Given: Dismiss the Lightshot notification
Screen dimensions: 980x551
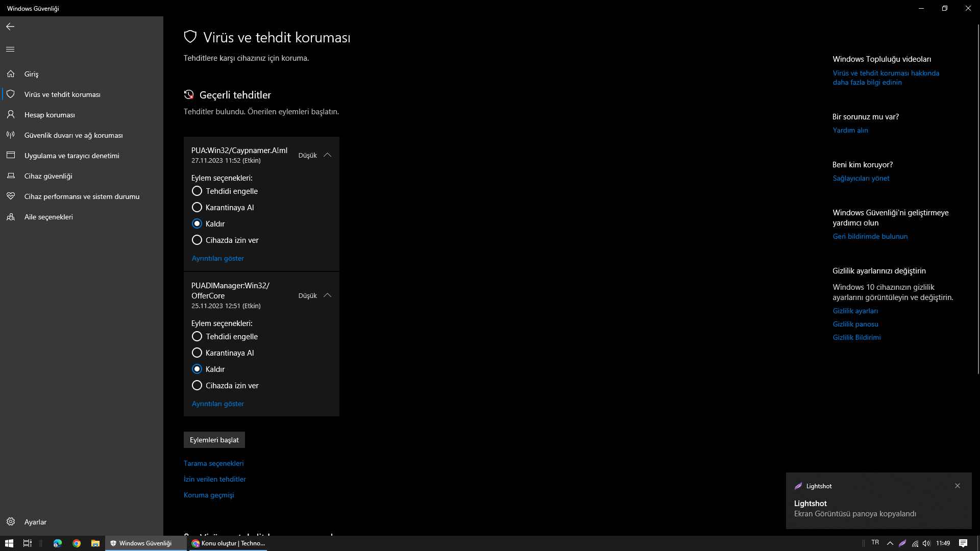Looking at the screenshot, I should 958,486.
